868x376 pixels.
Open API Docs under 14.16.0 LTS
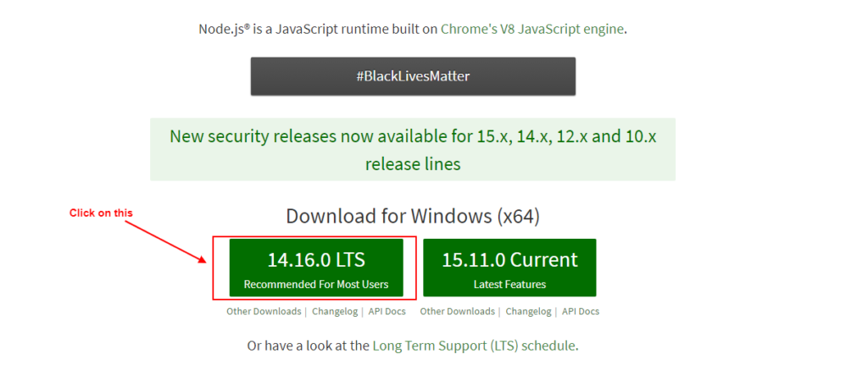387,312
